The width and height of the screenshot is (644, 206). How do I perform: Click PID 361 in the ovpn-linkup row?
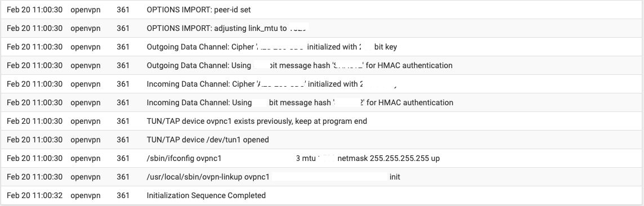[123, 177]
